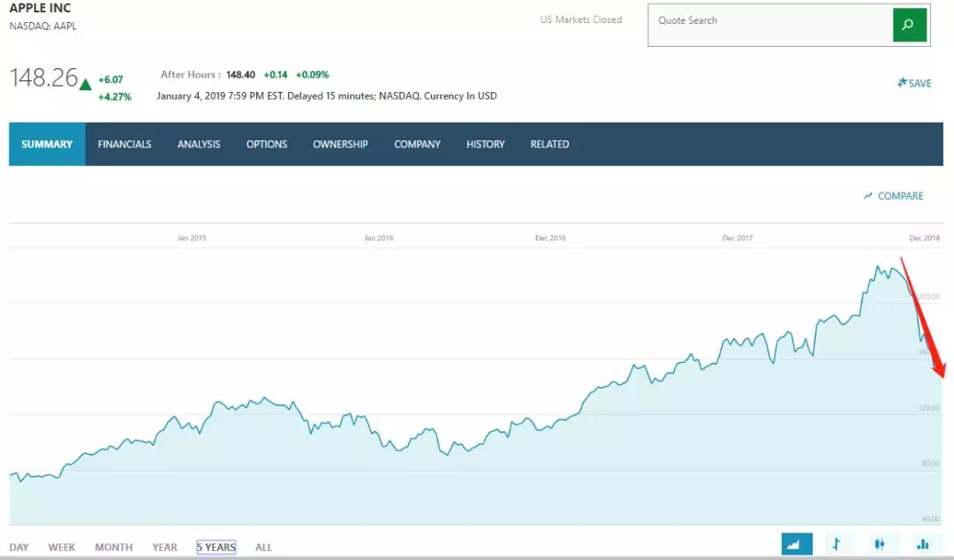The image size is (954, 560).
Task: Click in the Quote Search field
Action: [x=768, y=26]
